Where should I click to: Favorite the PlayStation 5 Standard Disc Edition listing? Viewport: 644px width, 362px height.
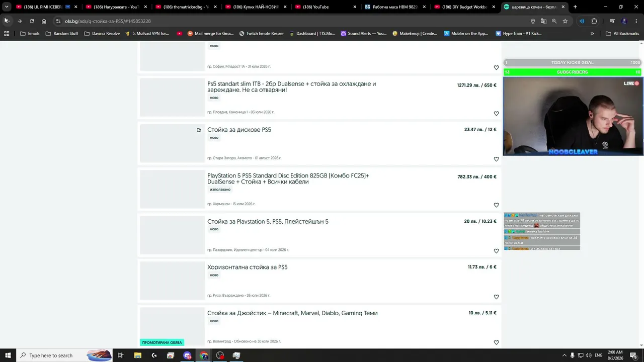click(x=496, y=205)
